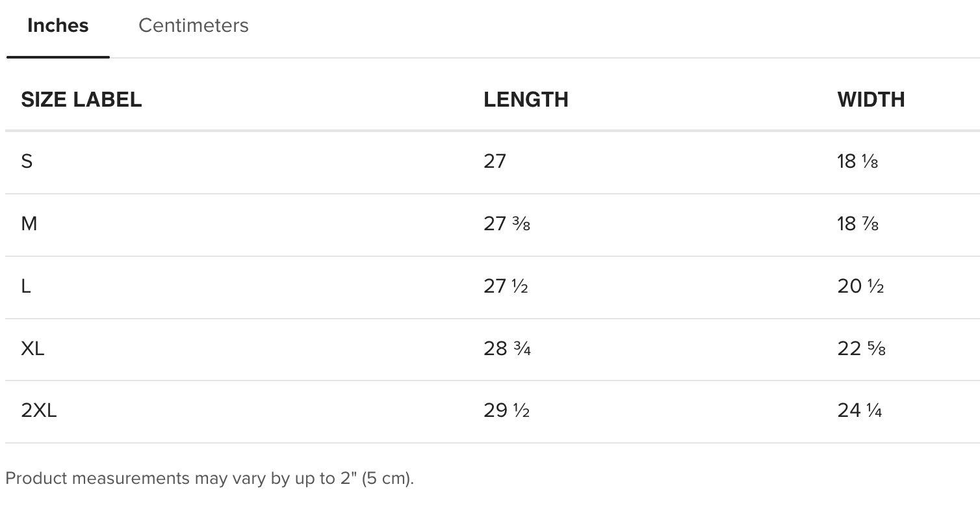The height and width of the screenshot is (519, 980).
Task: Select the M size label cell
Action: pyautogui.click(x=29, y=224)
